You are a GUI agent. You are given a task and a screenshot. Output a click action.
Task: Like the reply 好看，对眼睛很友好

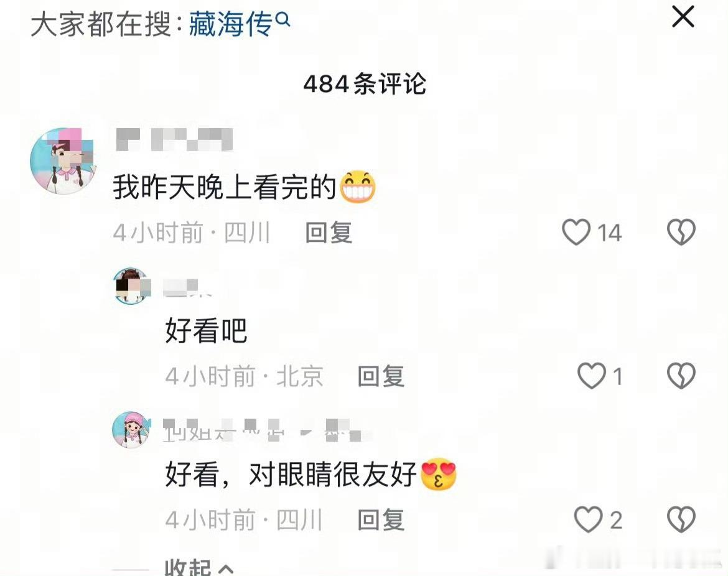(588, 519)
